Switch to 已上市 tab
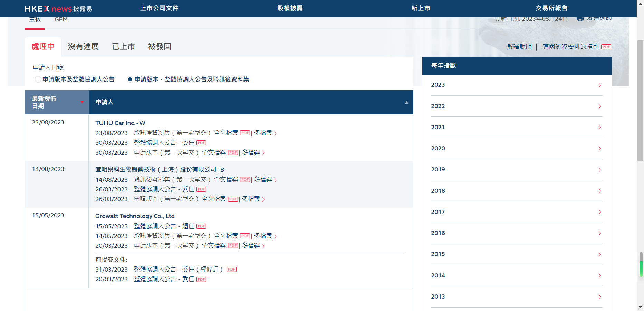Image resolution: width=644 pixels, height=311 pixels. pyautogui.click(x=123, y=47)
